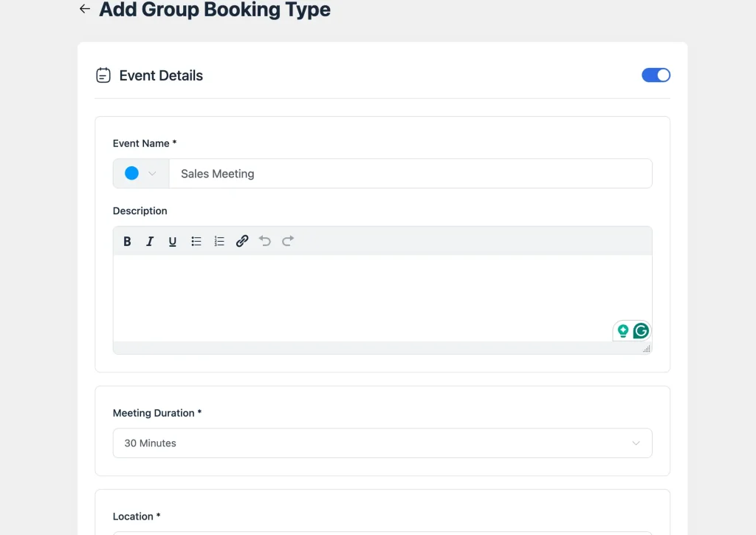Disable the Event Details toggle
The height and width of the screenshot is (535, 756).
pos(656,75)
